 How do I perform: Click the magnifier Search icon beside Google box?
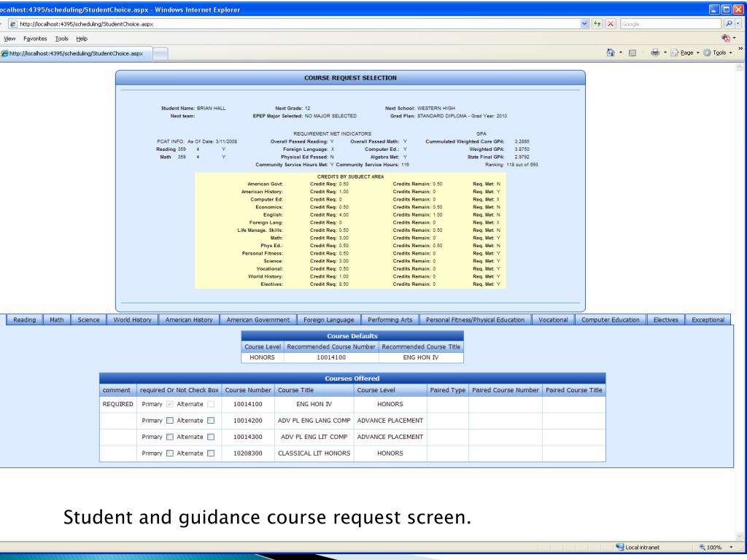pyautogui.click(x=729, y=24)
